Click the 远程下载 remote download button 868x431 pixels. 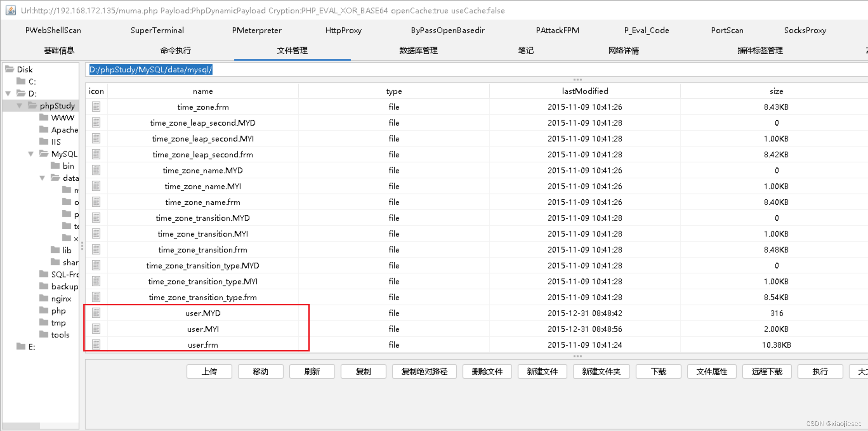766,371
